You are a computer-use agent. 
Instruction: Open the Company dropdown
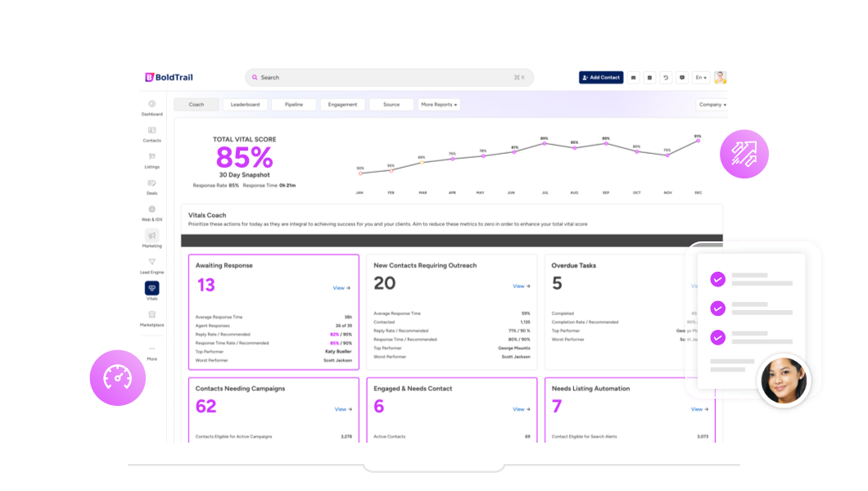tap(712, 105)
